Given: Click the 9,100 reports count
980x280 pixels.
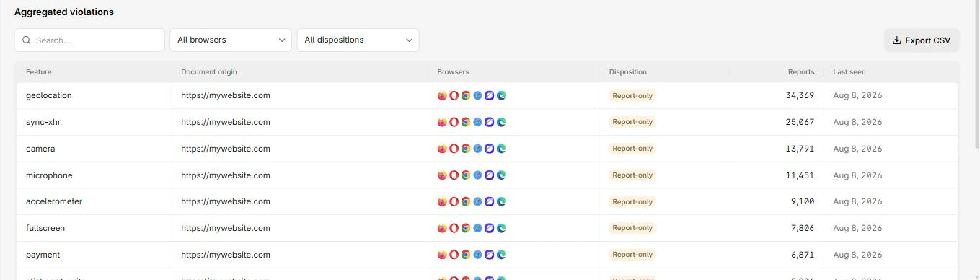Looking at the screenshot, I should (803, 202).
